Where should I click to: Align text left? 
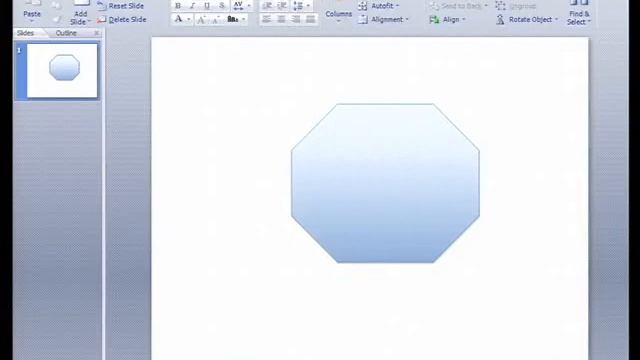tap(267, 19)
